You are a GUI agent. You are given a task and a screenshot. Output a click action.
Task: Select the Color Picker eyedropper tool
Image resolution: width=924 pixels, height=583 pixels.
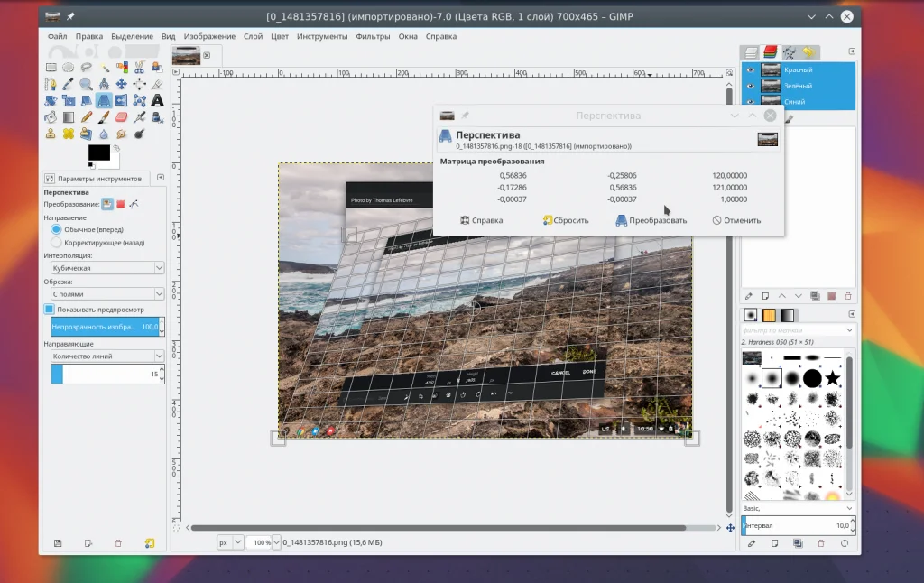(x=69, y=84)
